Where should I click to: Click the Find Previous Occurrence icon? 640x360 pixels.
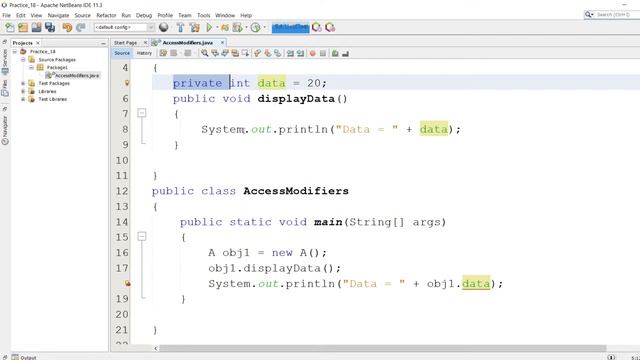[x=215, y=53]
